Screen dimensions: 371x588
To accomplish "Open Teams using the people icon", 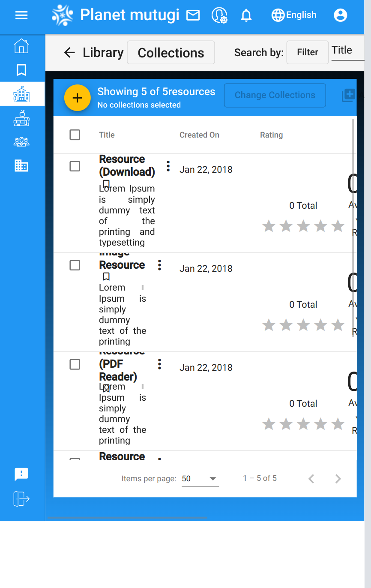I will pyautogui.click(x=21, y=141).
